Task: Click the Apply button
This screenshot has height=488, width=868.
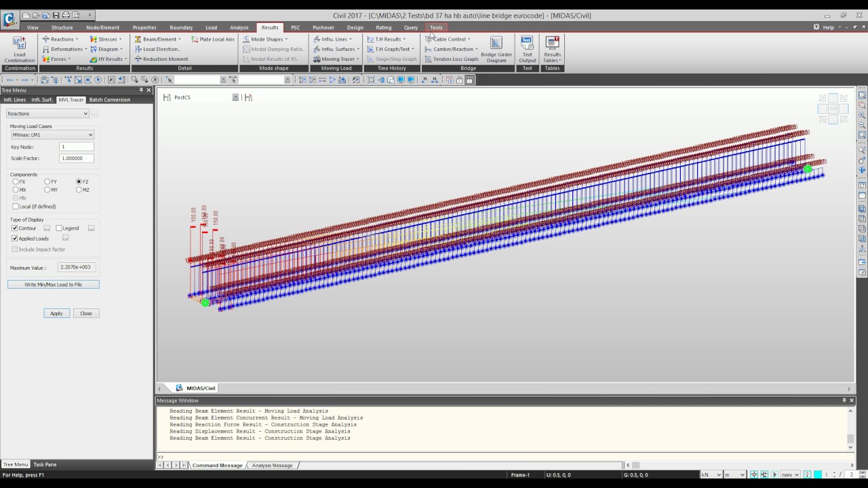Action: pos(56,313)
